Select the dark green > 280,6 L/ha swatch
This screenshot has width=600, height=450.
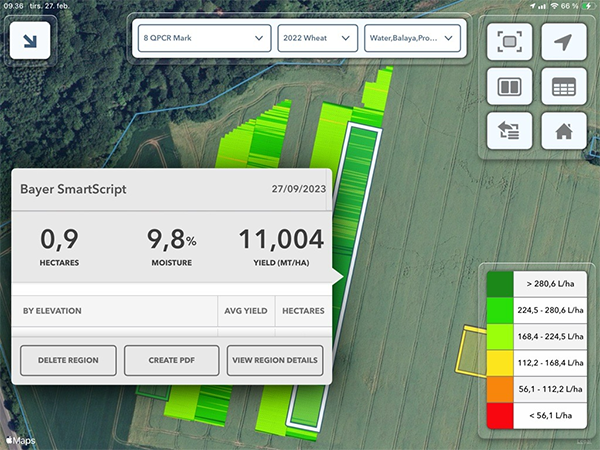500,284
